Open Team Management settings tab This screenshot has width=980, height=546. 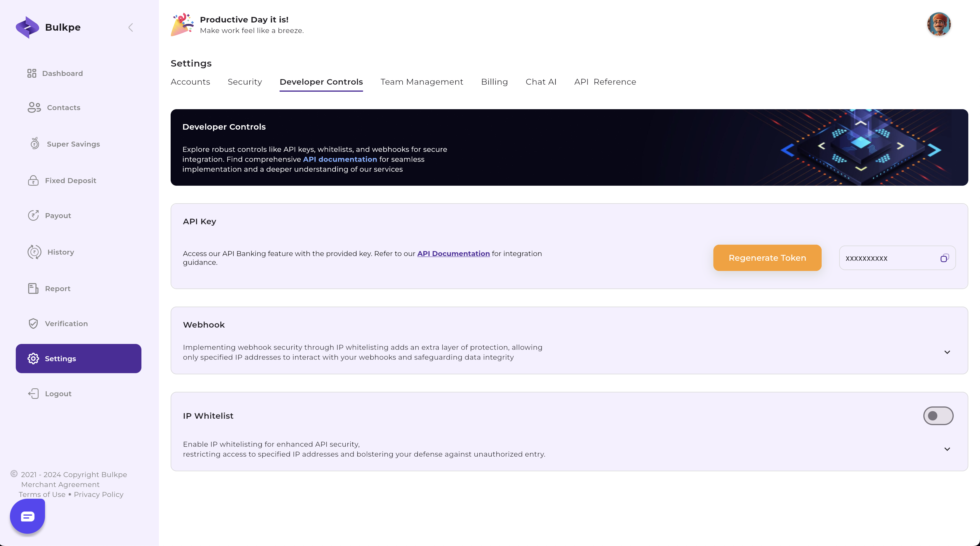pos(422,81)
